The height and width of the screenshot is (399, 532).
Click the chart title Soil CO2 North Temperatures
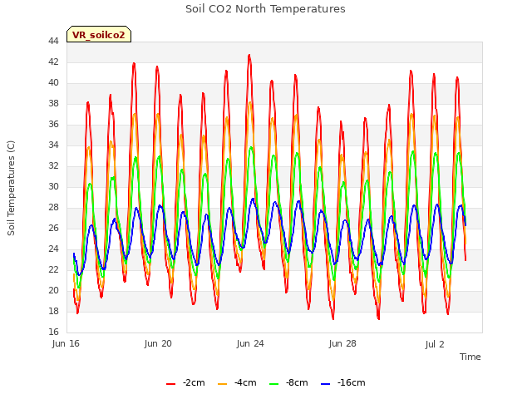point(265,9)
